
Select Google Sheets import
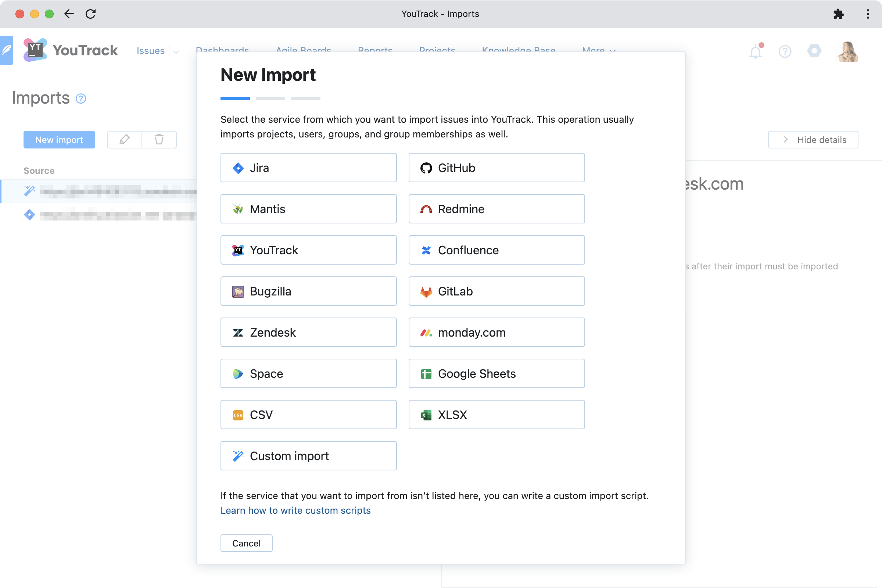pos(496,373)
